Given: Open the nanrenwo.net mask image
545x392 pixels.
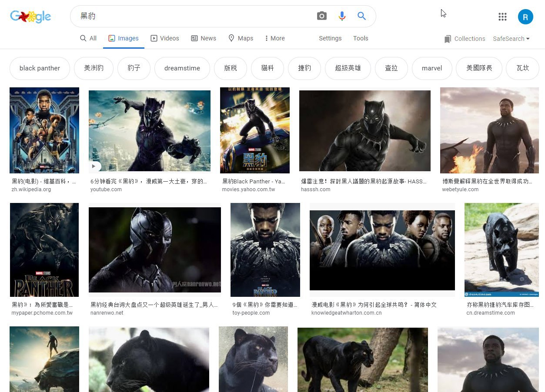Looking at the screenshot, I should [x=155, y=250].
